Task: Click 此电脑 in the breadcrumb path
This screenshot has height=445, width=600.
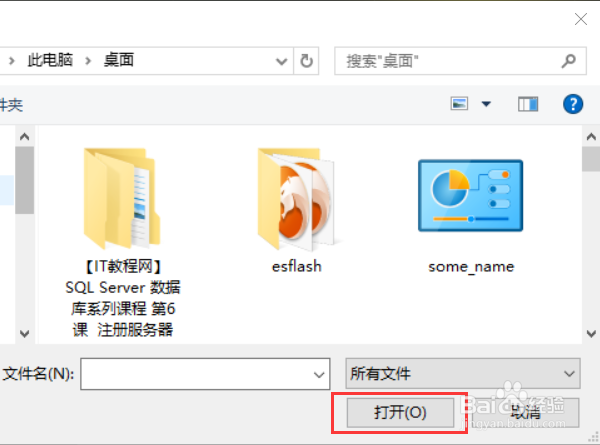Action: click(50, 60)
